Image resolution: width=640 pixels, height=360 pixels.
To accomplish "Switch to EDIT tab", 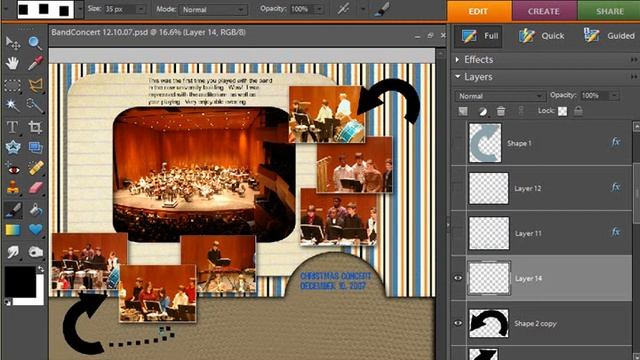I will [x=479, y=11].
